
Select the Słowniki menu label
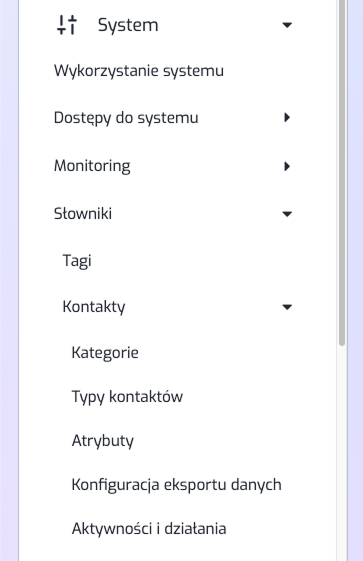click(83, 213)
